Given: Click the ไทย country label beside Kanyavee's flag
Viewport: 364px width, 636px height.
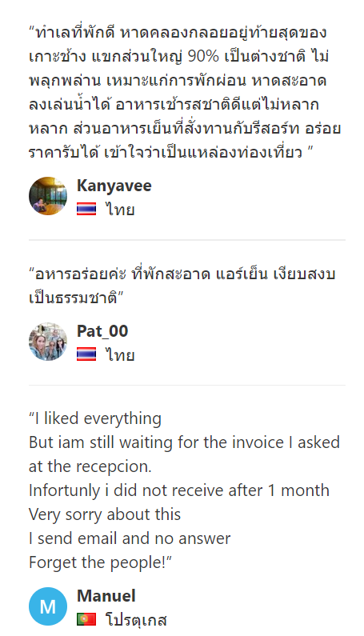Looking at the screenshot, I should click(120, 210).
